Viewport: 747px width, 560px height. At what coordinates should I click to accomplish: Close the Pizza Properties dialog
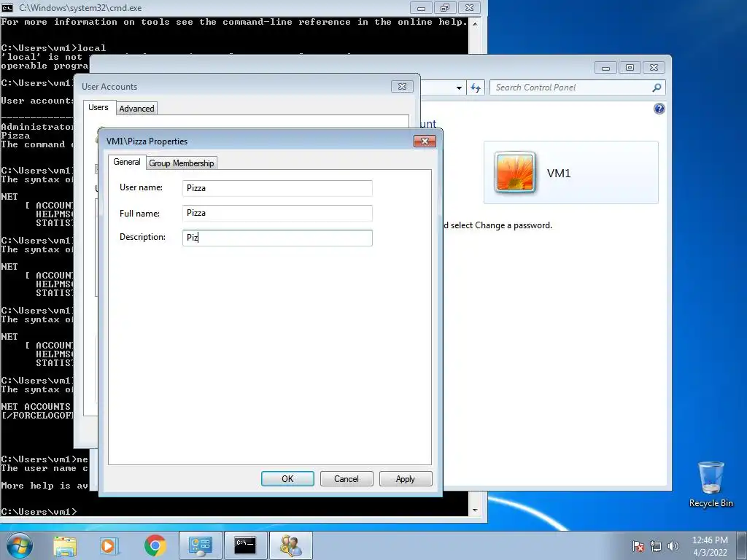(x=425, y=141)
